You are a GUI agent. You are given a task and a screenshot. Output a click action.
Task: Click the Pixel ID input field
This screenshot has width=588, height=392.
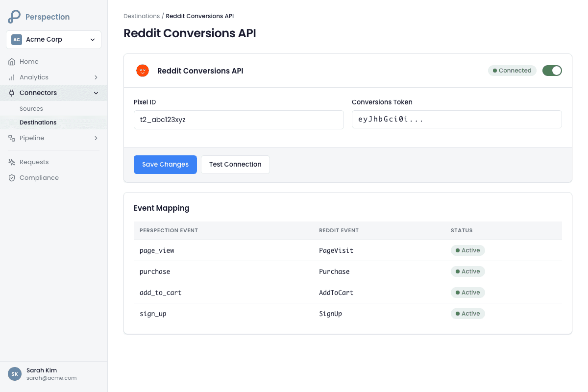239,120
